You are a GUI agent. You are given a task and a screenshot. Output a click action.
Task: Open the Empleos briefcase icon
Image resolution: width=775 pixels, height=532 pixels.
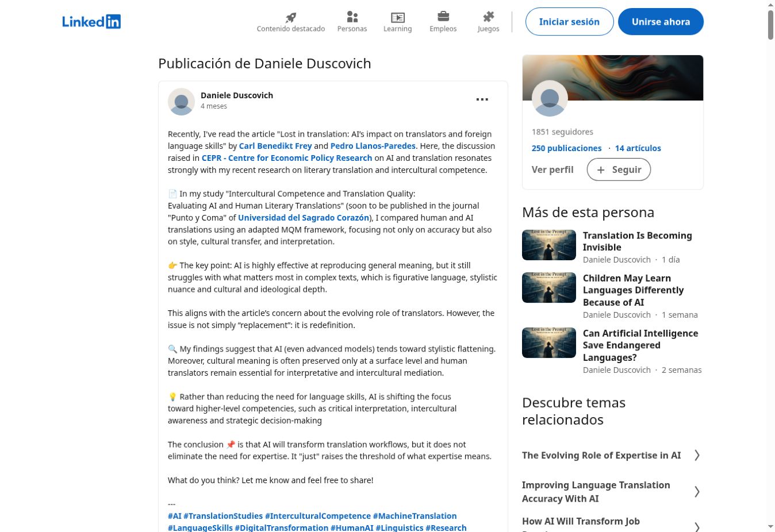(x=443, y=17)
